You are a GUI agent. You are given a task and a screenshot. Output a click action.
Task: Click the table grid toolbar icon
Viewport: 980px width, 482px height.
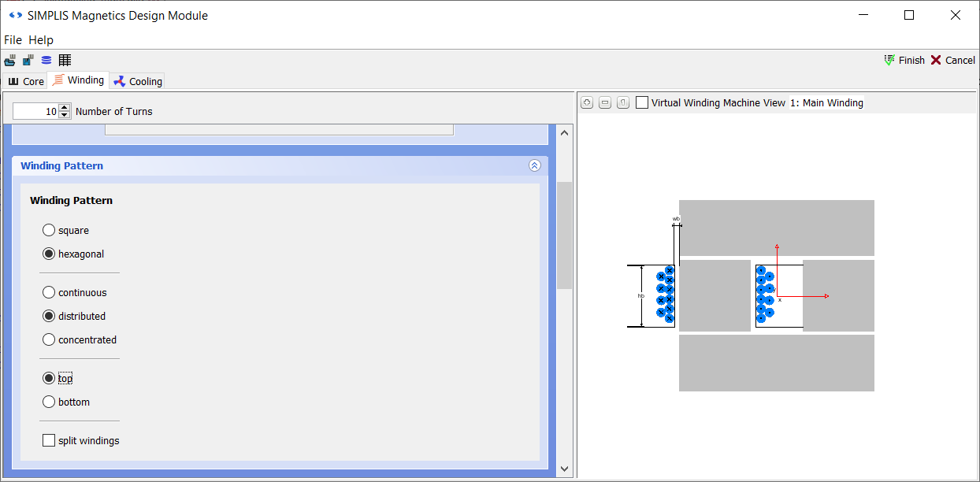tap(65, 60)
